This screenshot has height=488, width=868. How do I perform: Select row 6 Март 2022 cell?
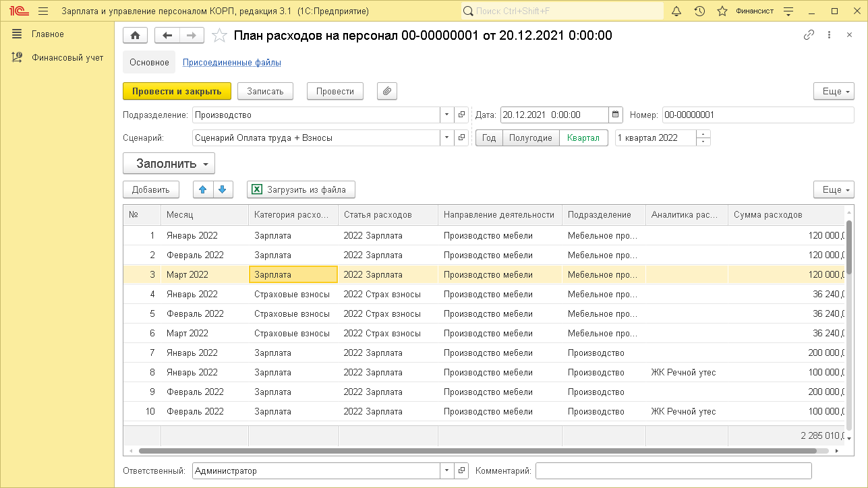(205, 334)
